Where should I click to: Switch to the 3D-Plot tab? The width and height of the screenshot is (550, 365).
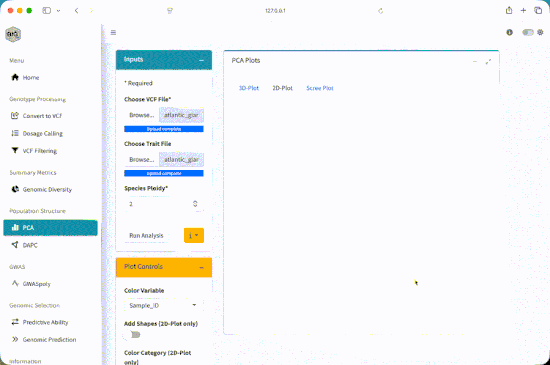(249, 88)
